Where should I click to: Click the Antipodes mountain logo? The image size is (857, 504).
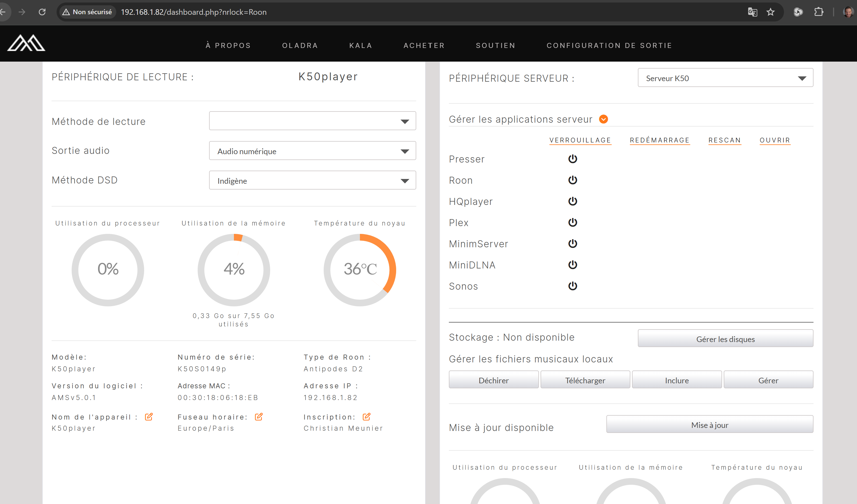tap(26, 43)
